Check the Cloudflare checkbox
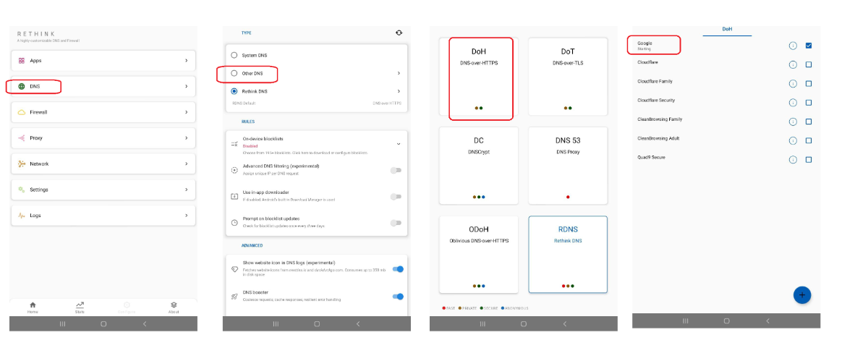Image resolution: width=868 pixels, height=356 pixels. (809, 64)
